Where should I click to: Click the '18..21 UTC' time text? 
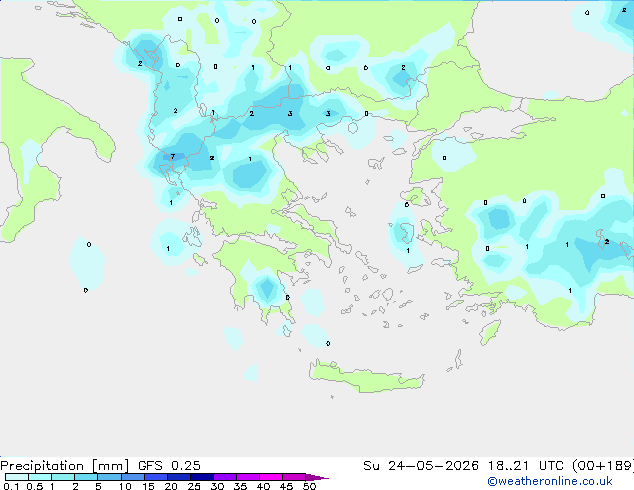click(x=527, y=466)
